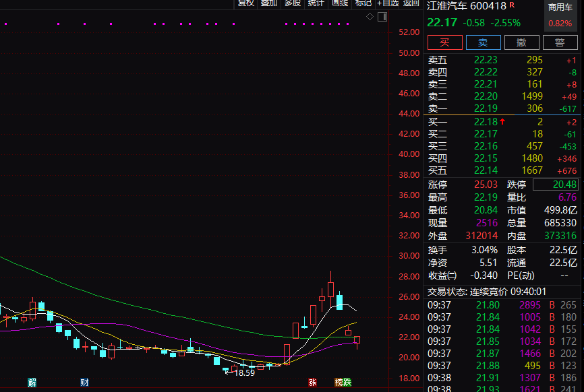Click the 榜 leaderboard marker icon
The image size is (584, 392).
(339, 382)
